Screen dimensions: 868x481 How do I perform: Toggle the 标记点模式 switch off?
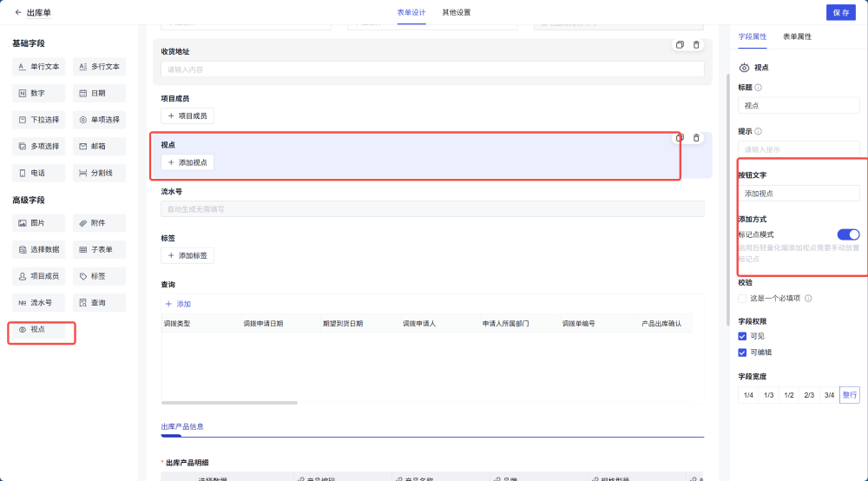coord(847,234)
